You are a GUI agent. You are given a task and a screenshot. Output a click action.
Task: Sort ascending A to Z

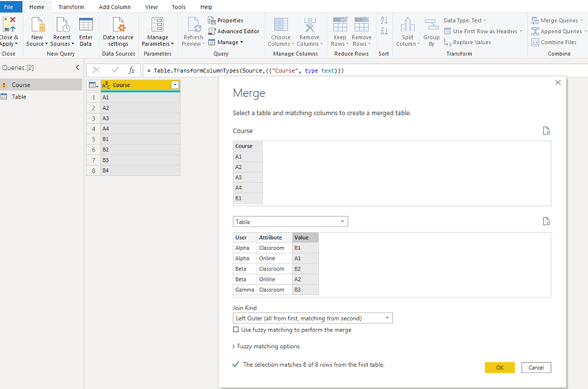click(x=384, y=21)
